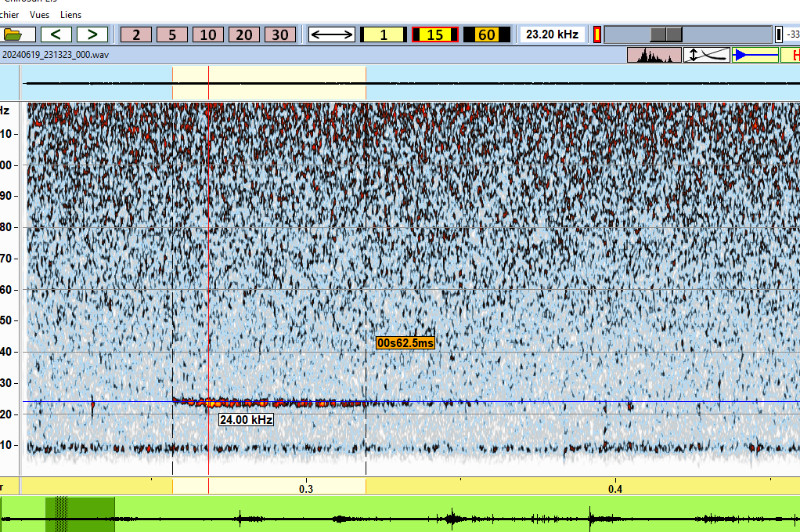Toggle the red-outlined 15 expansion button

coord(435,34)
